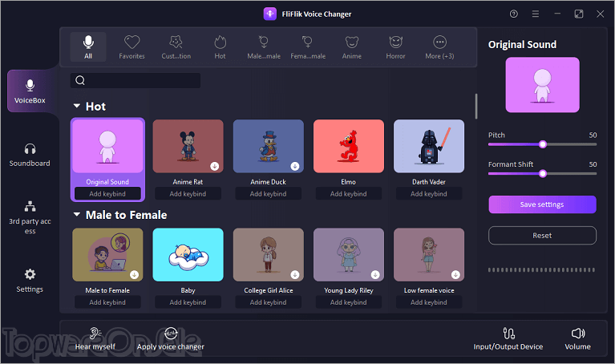This screenshot has width=615, height=364.
Task: Add keybind for Anime Duck
Action: [x=269, y=194]
